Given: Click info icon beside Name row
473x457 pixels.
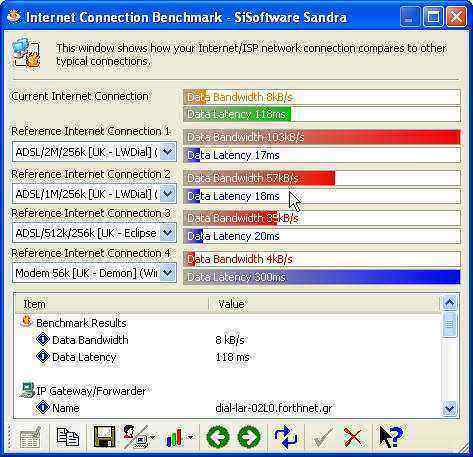Looking at the screenshot, I should click(43, 407).
